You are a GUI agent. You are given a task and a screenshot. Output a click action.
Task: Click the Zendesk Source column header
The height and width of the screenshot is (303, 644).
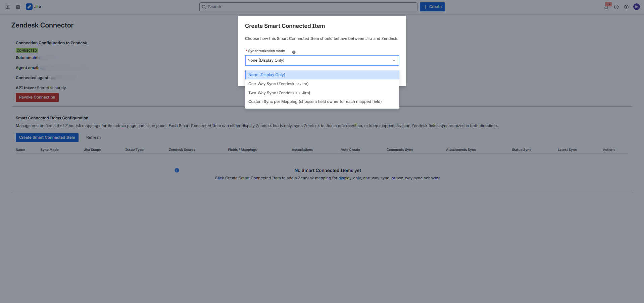pos(182,150)
